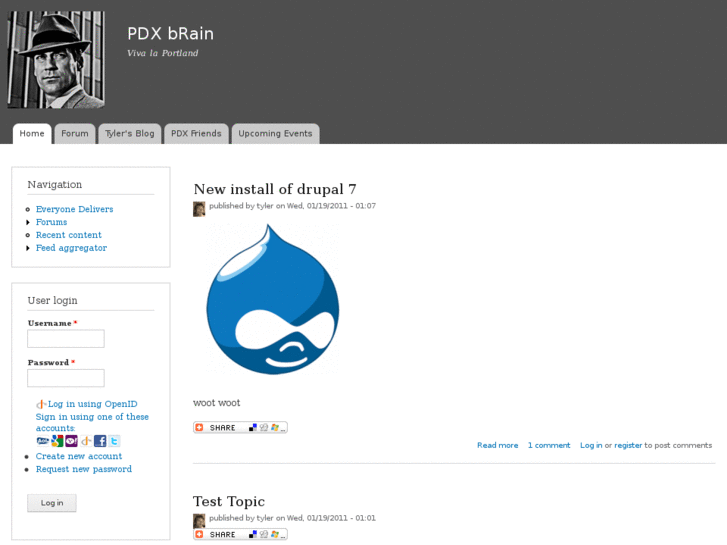Click the Drupal drop logo image
The height and width of the screenshot is (545, 727).
273,299
